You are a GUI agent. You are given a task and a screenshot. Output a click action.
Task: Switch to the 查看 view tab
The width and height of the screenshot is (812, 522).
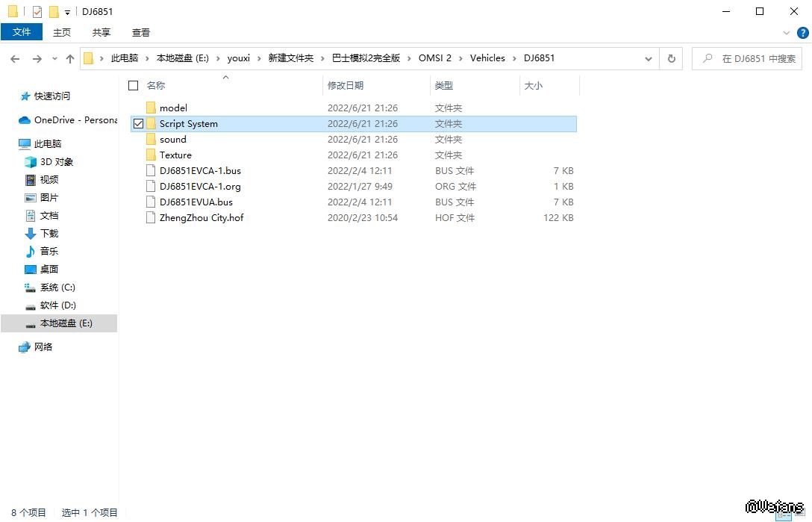(140, 32)
